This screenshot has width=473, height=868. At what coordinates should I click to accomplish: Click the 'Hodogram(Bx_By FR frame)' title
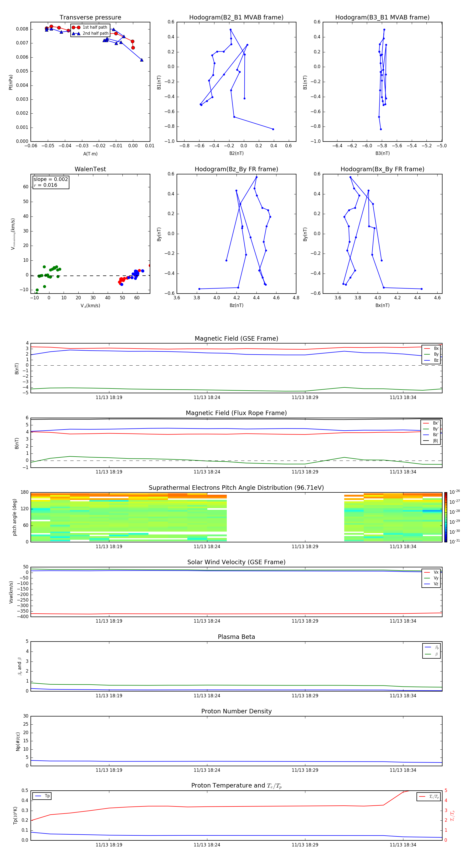pos(382,169)
